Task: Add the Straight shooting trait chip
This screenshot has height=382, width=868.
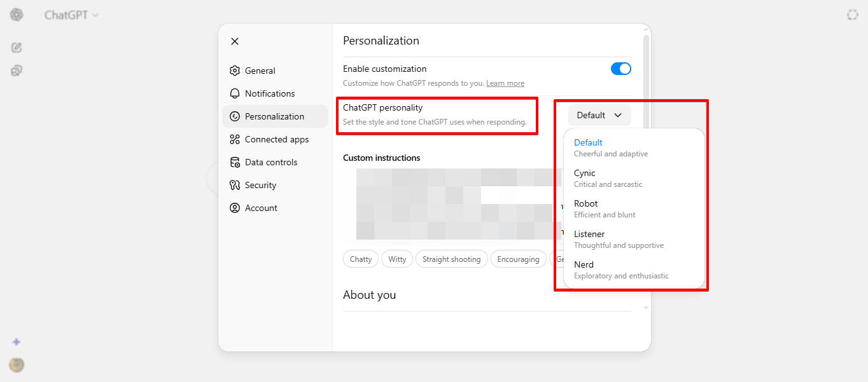Action: (452, 259)
